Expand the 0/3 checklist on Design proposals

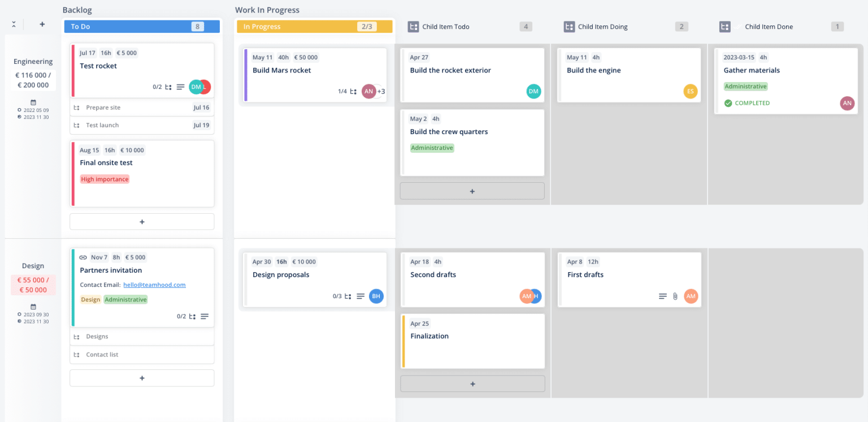click(x=337, y=296)
